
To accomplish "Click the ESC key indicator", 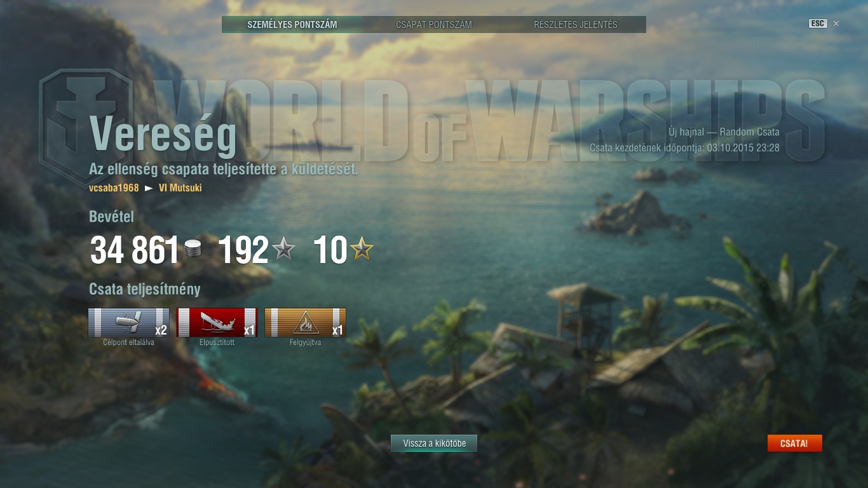I will coord(818,24).
